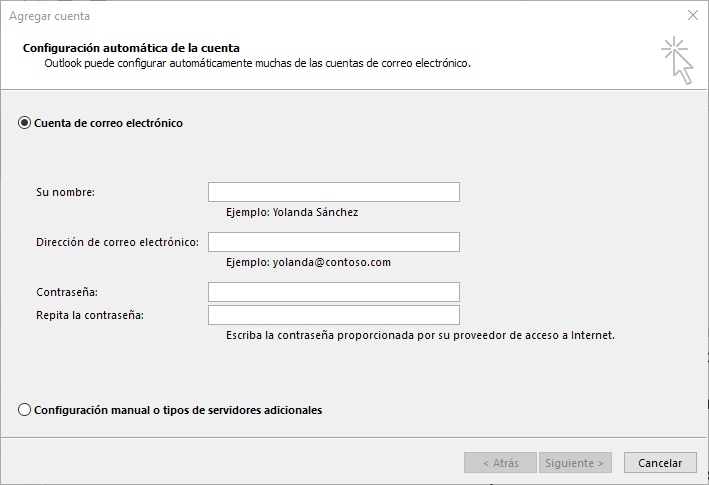
Task: Click the Cancelar button
Action: (660, 463)
